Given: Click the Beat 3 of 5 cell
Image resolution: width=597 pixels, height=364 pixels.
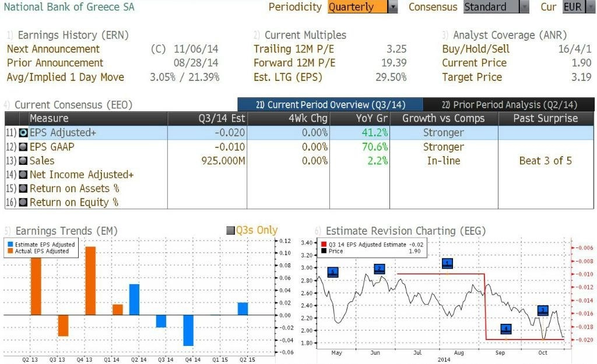Looking at the screenshot, I should 546,161.
